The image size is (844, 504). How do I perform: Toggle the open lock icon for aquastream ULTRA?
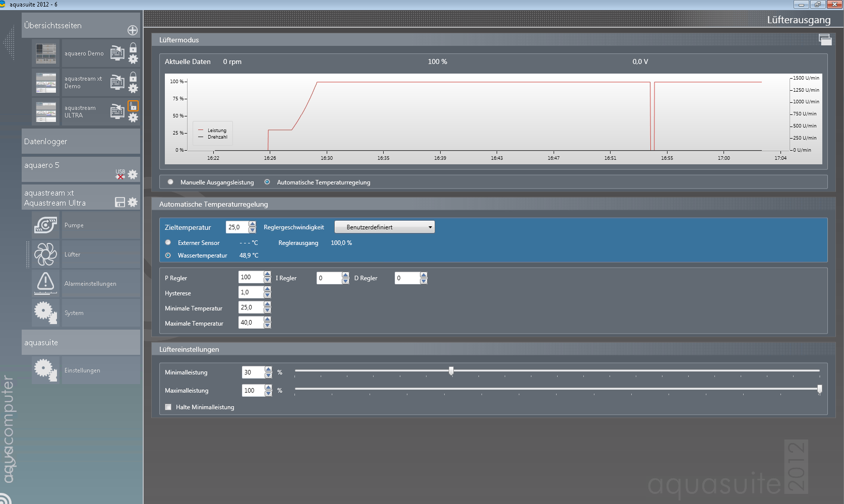133,106
